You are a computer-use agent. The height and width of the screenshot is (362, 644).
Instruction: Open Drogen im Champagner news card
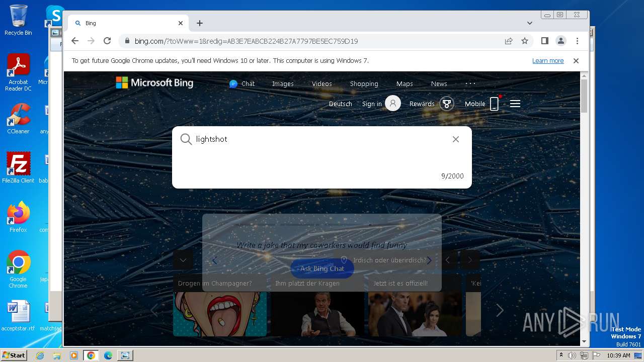coord(220,306)
